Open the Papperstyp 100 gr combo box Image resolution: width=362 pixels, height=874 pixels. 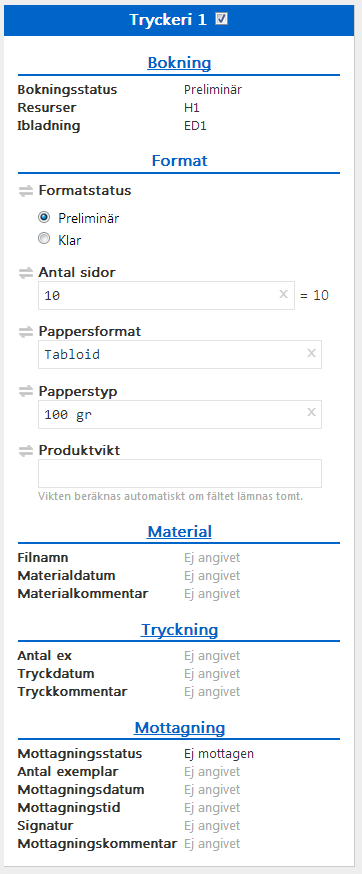click(180, 414)
